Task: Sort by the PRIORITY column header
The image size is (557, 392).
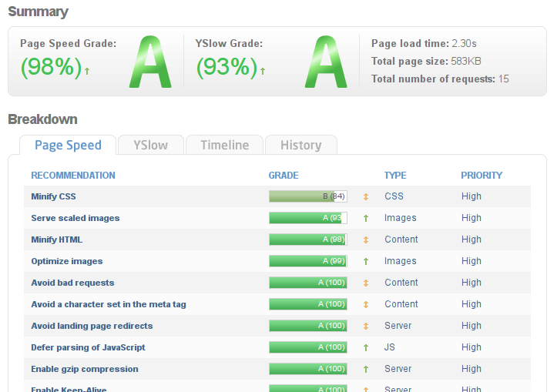Action: pos(482,176)
